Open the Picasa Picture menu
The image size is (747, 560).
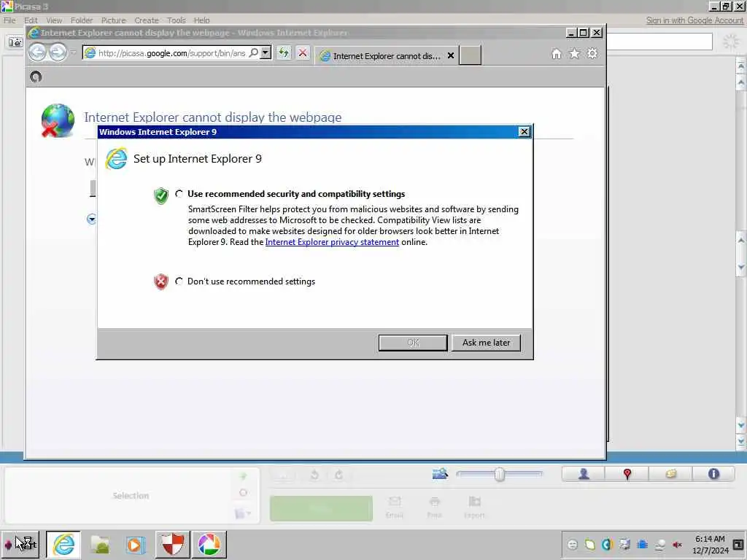(113, 20)
